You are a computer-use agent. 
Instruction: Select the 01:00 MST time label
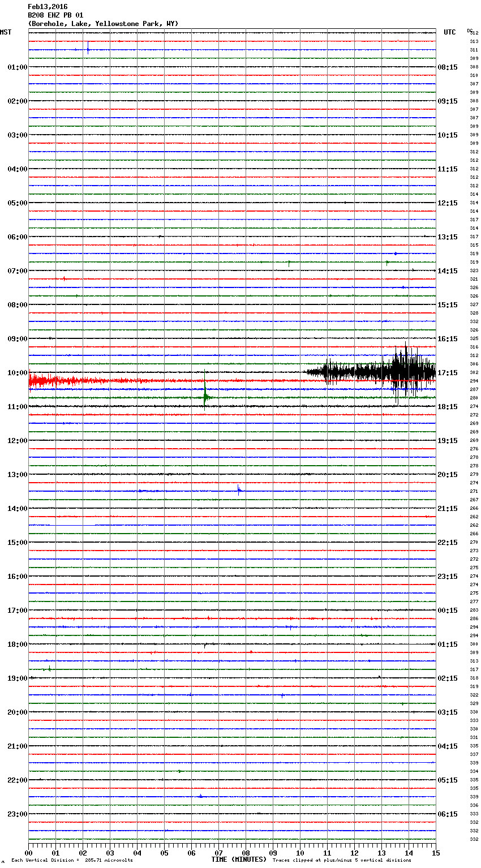18,67
